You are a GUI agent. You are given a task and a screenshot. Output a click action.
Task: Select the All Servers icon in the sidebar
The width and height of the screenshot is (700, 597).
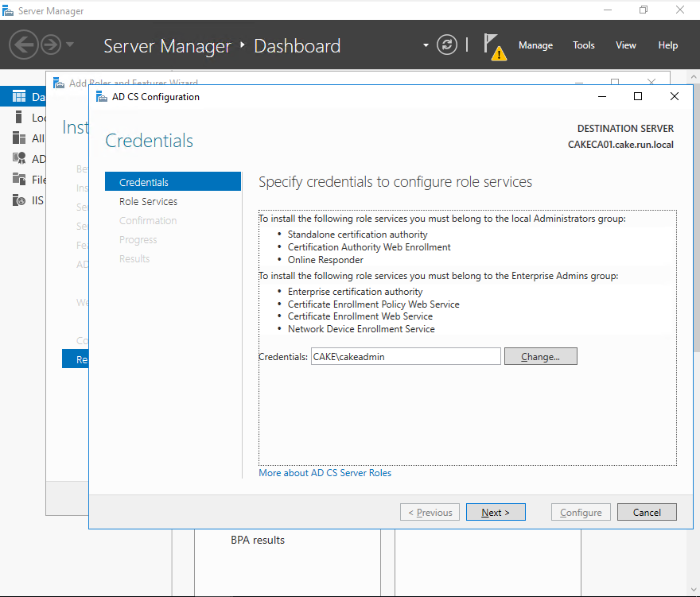coord(19,138)
